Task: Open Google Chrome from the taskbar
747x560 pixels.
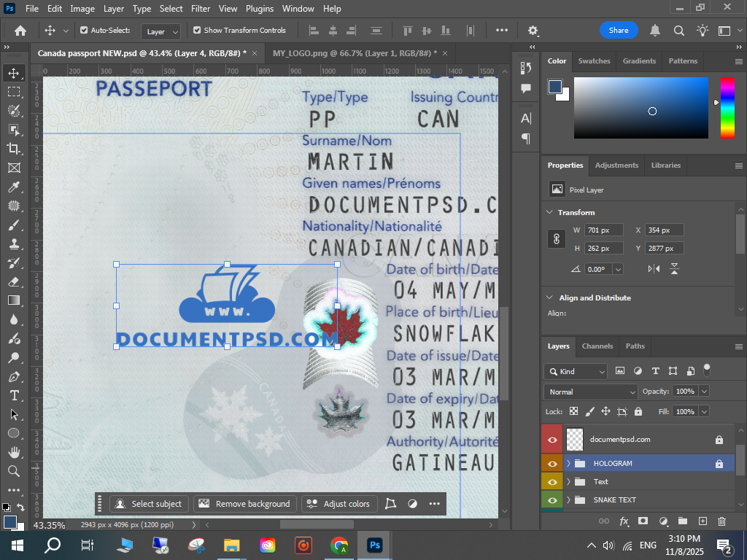Action: pos(338,545)
